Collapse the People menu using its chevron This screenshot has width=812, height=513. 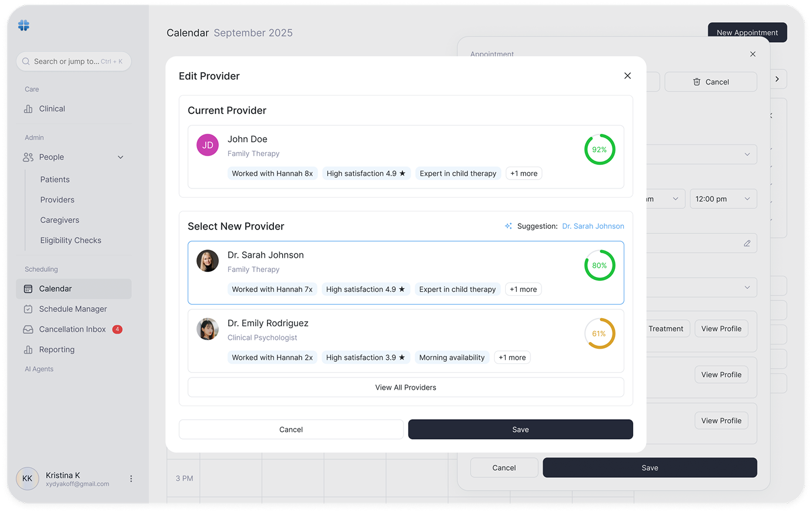pos(120,157)
